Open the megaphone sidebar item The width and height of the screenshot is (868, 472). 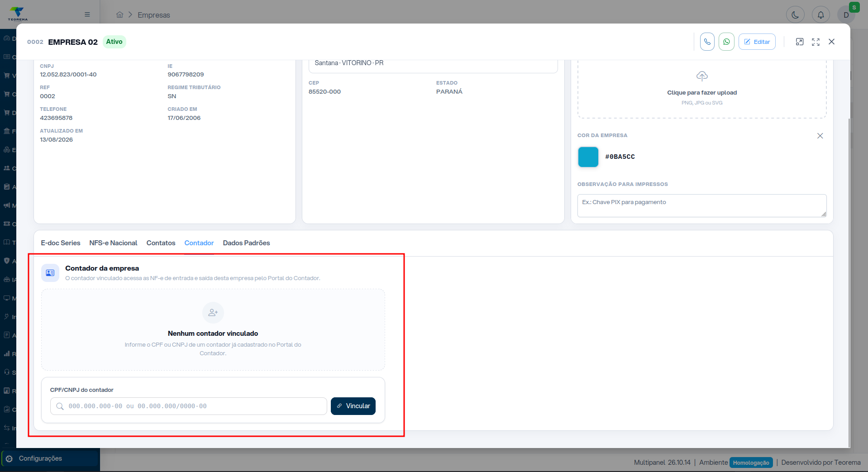pyautogui.click(x=7, y=205)
